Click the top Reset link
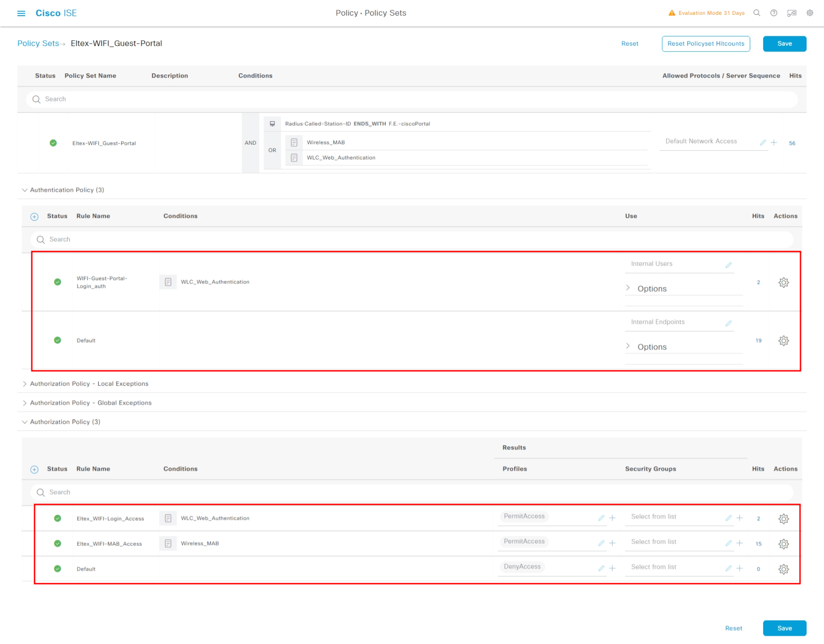The height and width of the screenshot is (644, 824). [630, 44]
